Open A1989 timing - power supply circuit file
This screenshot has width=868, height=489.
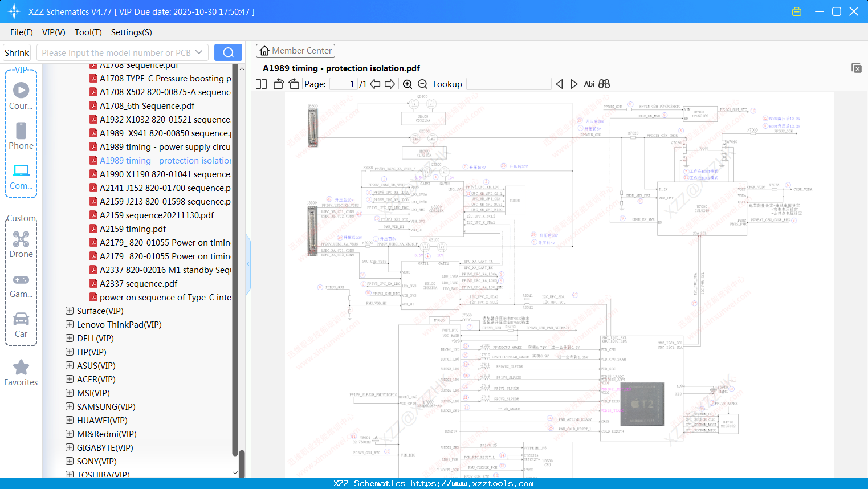(x=165, y=147)
